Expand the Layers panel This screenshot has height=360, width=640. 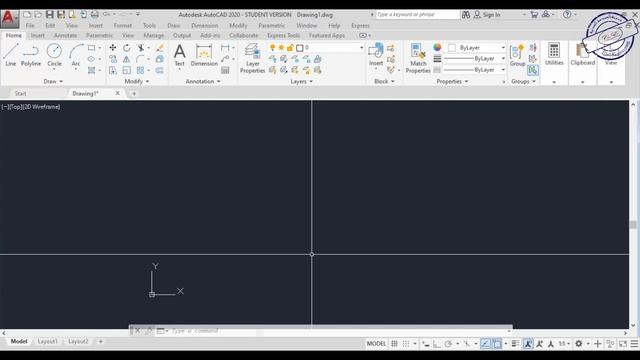tap(302, 82)
